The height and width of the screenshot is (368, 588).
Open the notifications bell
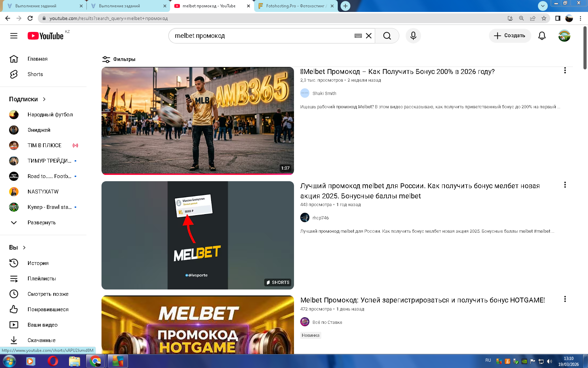542,36
